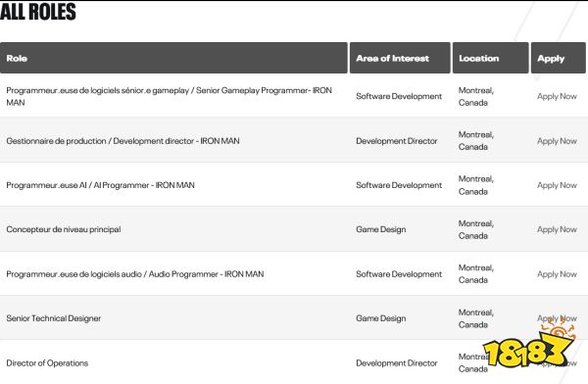The height and width of the screenshot is (384, 588).
Task: Click the Role column header
Action: point(173,58)
